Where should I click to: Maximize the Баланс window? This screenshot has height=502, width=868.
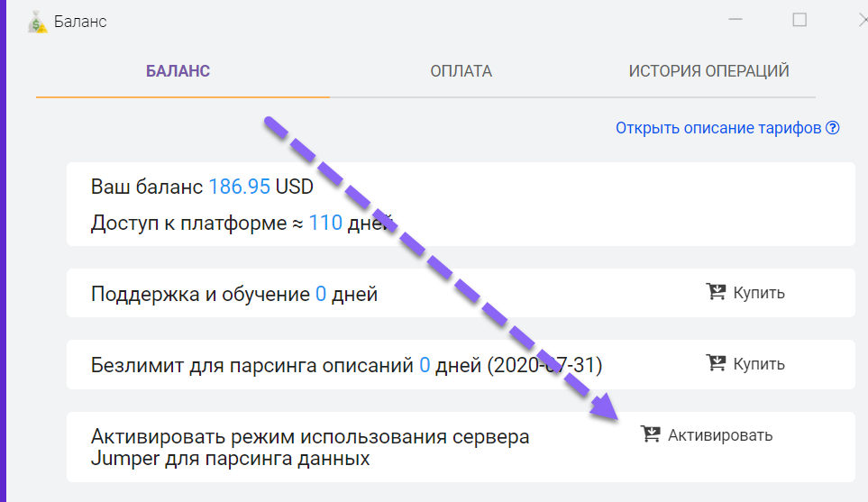click(x=799, y=21)
